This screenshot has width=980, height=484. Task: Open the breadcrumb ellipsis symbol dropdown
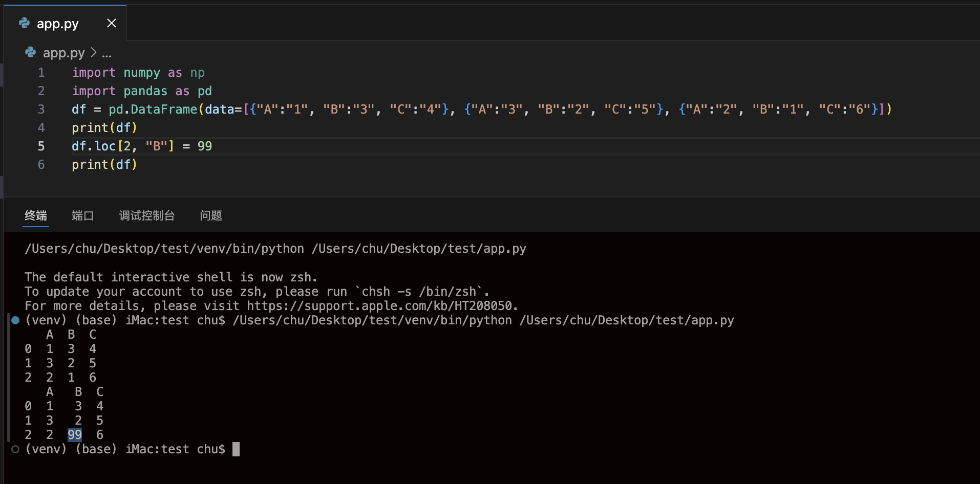click(106, 54)
